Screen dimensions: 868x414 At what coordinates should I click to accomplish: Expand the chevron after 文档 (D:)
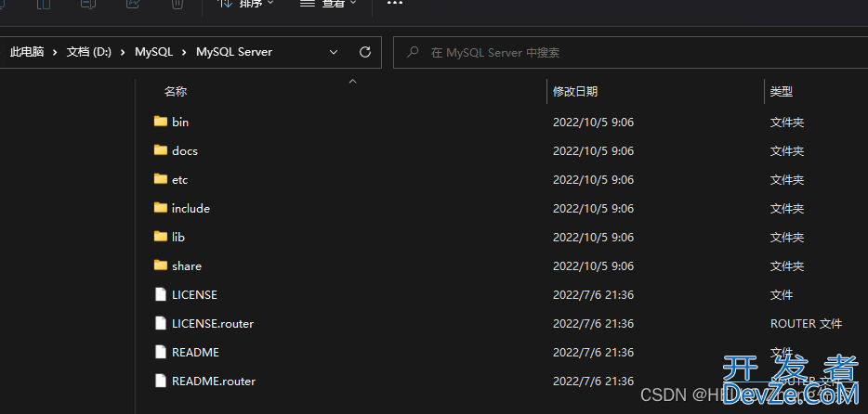[x=124, y=52]
